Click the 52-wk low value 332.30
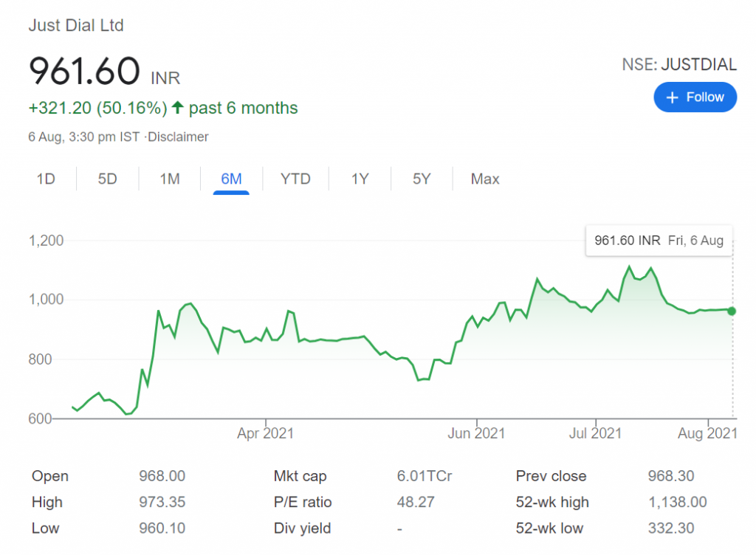This screenshot has height=555, width=756. [x=670, y=528]
